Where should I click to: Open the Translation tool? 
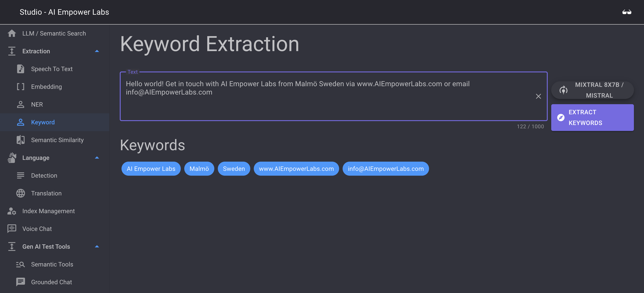tap(46, 193)
